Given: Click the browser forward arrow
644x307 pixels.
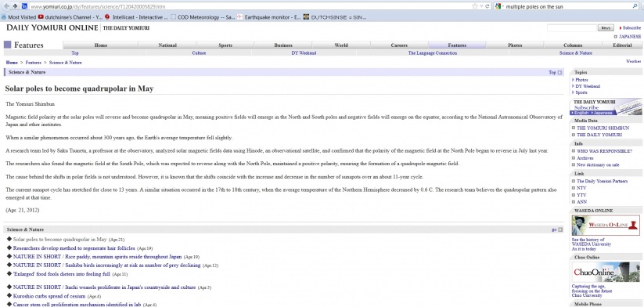Looking at the screenshot, I should (16, 6).
